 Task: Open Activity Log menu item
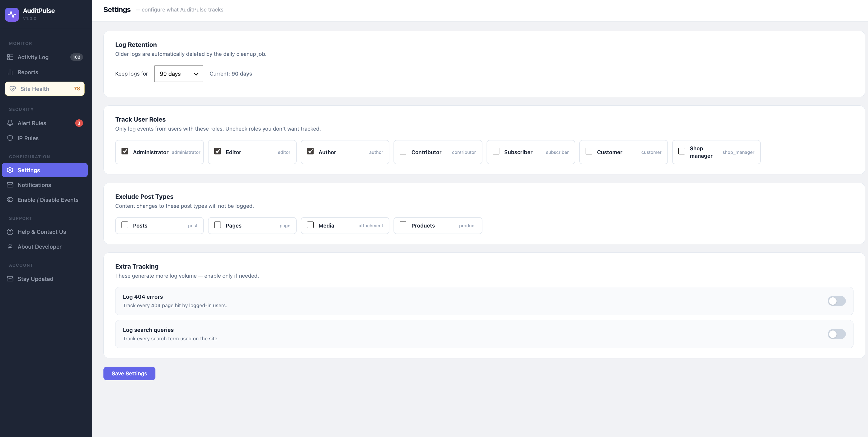[45, 57]
